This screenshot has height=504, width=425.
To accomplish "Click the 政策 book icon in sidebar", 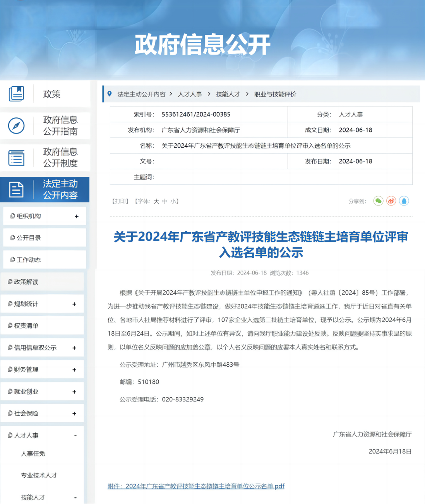I will [16, 94].
